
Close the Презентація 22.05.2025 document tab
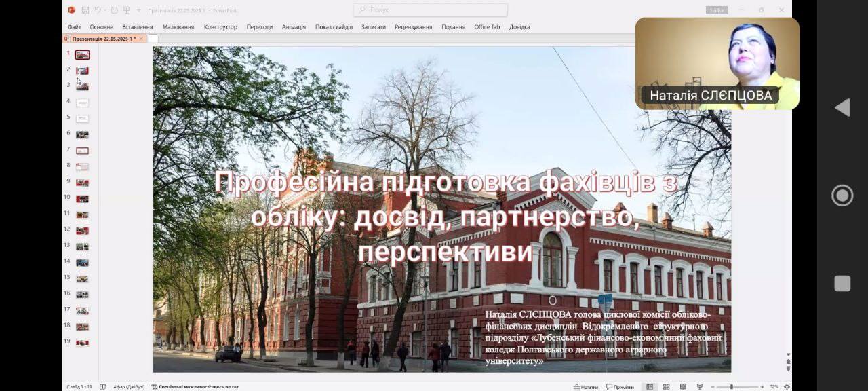point(141,39)
